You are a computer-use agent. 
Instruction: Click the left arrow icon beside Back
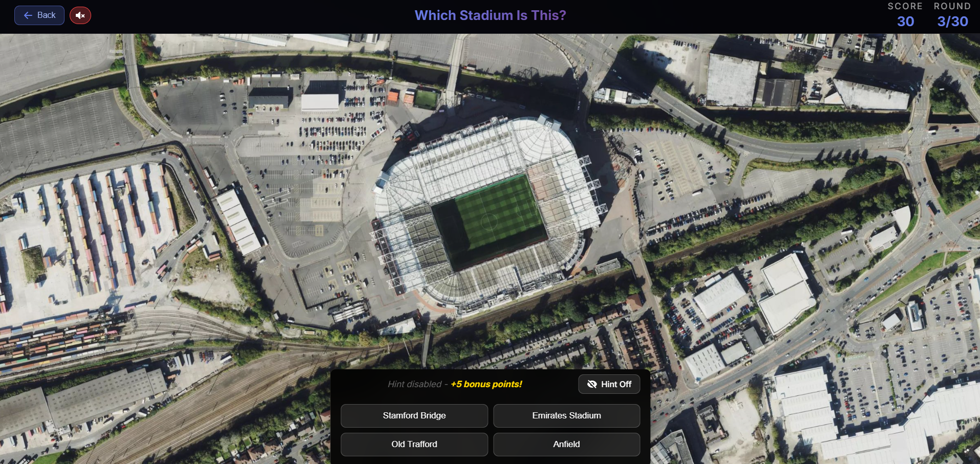28,15
